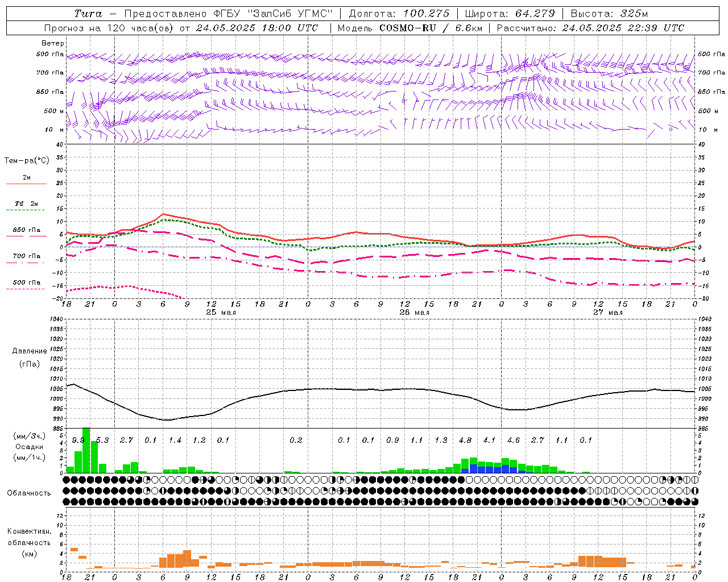Click the 'Ветер' wind panel label
Screen dimensions: 728x582
point(53,43)
